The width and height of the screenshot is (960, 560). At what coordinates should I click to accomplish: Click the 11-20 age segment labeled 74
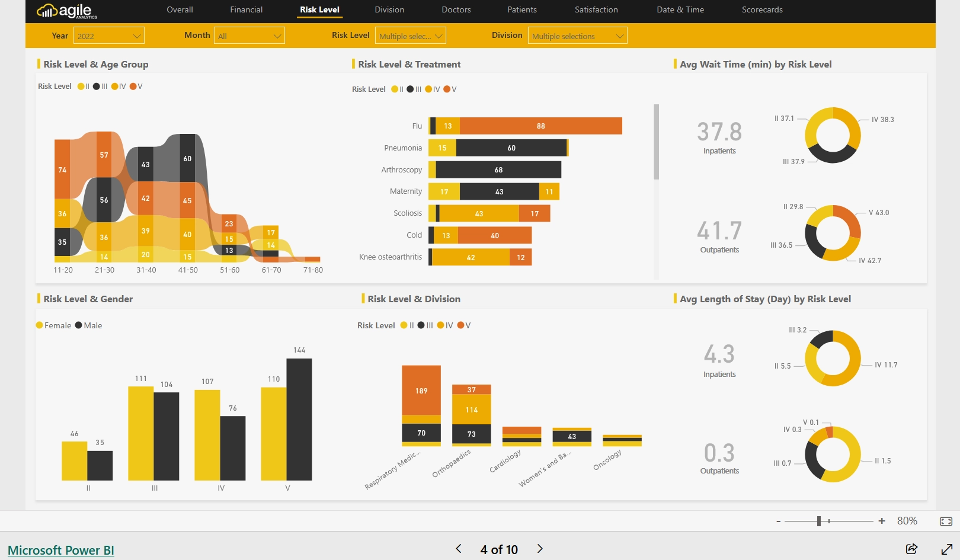(62, 169)
